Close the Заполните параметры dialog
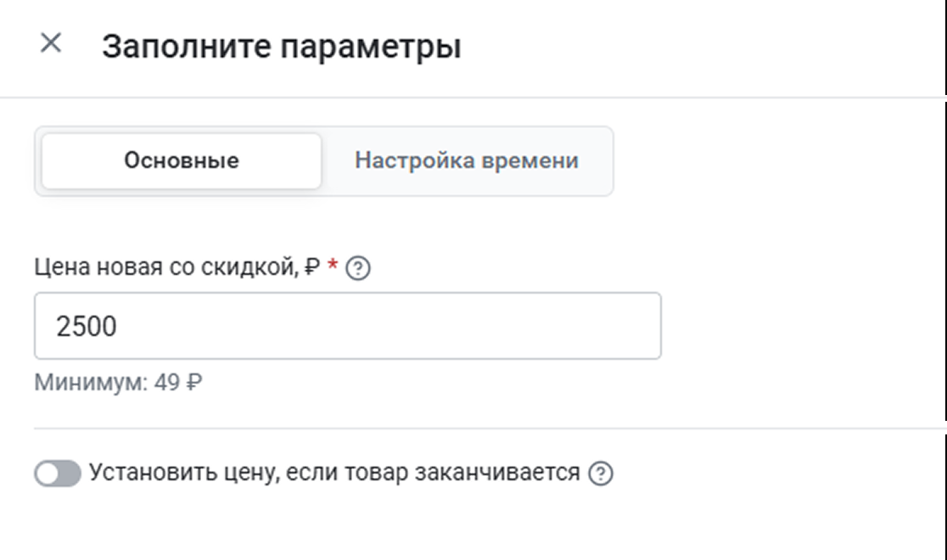This screenshot has height=560, width=947. (x=51, y=44)
